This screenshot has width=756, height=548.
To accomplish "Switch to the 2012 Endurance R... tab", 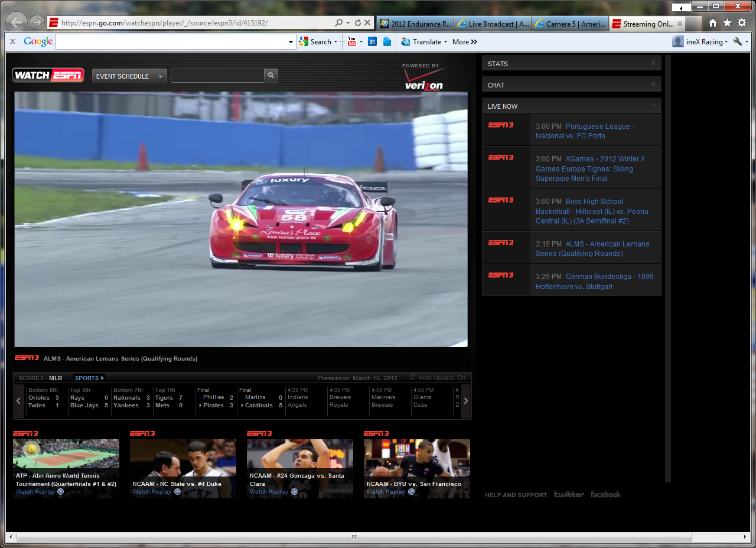I will coord(414,24).
